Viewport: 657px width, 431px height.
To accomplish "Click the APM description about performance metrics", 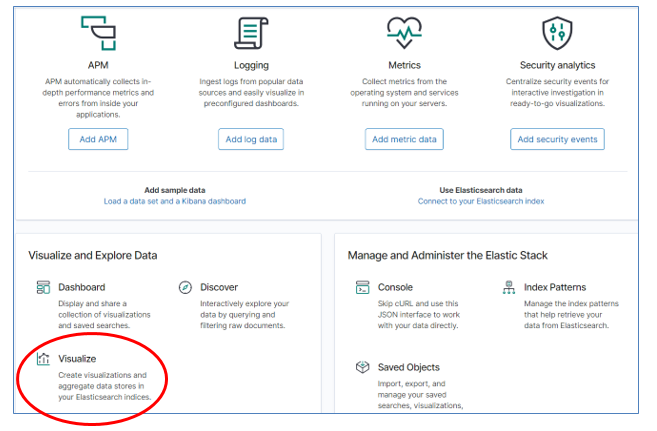I will click(x=98, y=98).
